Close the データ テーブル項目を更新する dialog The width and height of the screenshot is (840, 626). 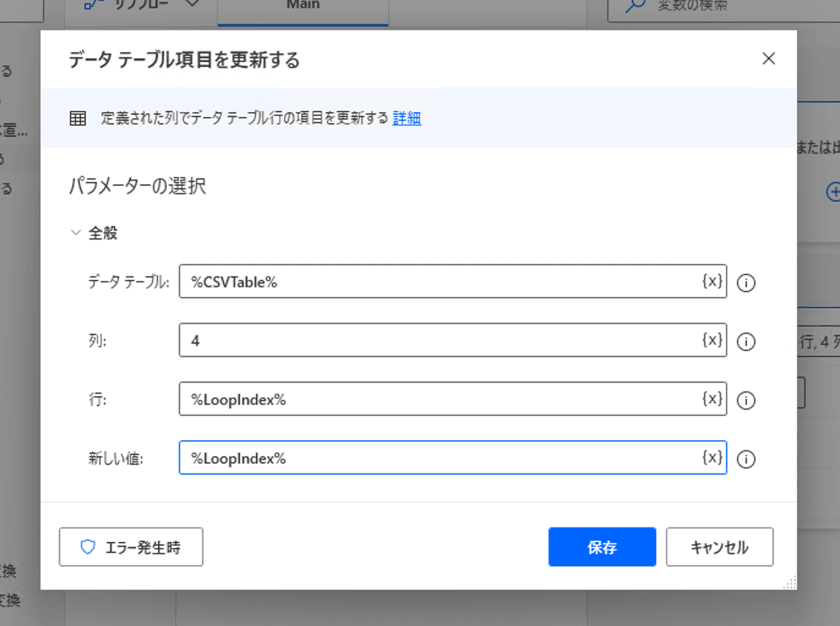coord(768,59)
